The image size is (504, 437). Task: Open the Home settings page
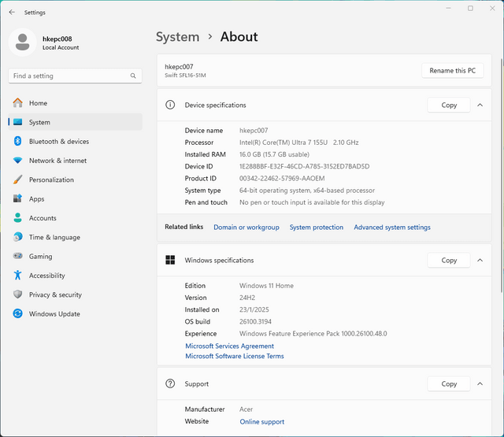pos(75,103)
